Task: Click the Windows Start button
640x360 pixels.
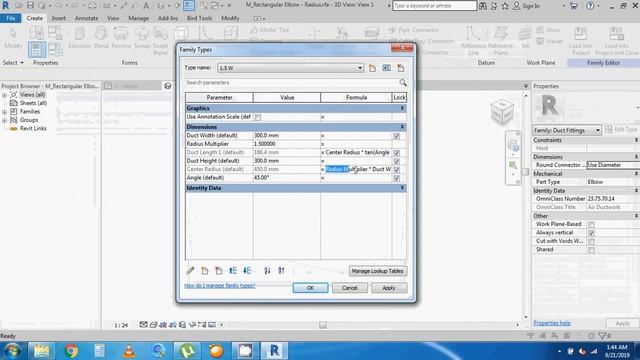Action: (x=12, y=351)
